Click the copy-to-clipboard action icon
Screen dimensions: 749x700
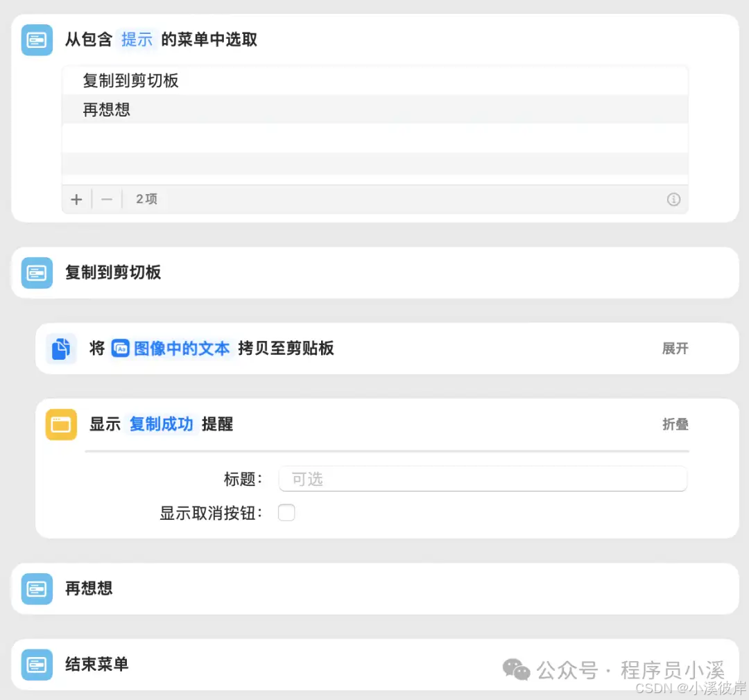pos(61,349)
